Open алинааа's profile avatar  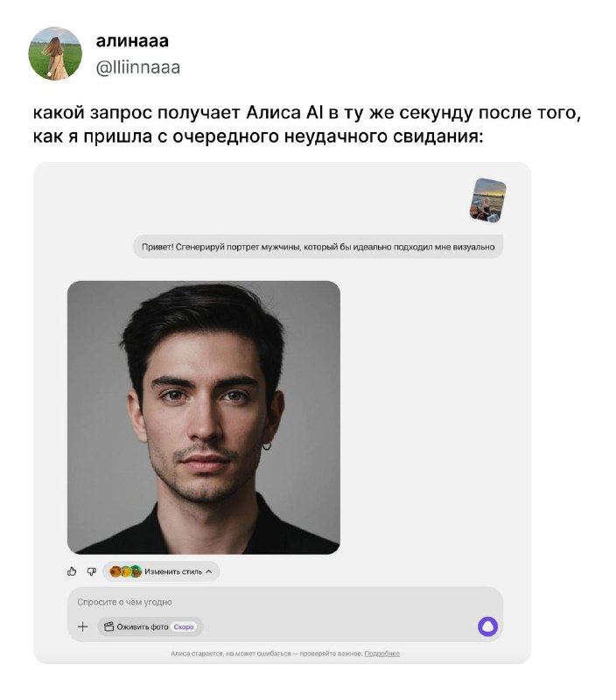point(55,53)
